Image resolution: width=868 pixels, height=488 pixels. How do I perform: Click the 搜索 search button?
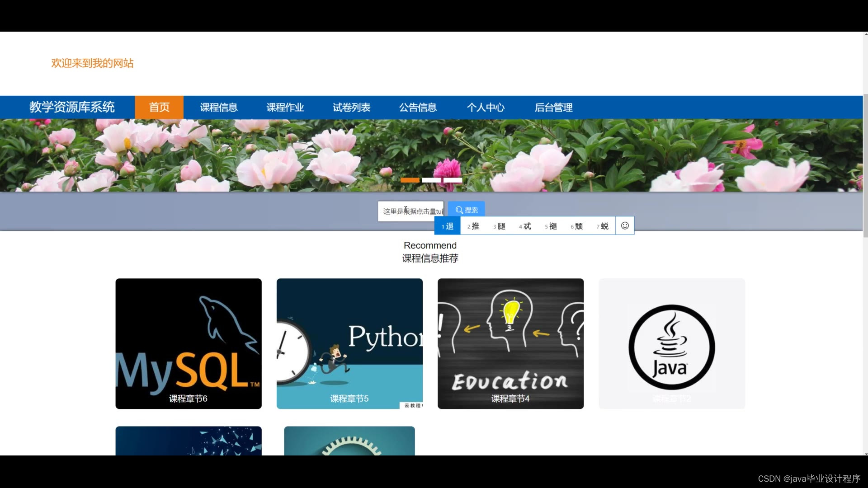pos(466,210)
